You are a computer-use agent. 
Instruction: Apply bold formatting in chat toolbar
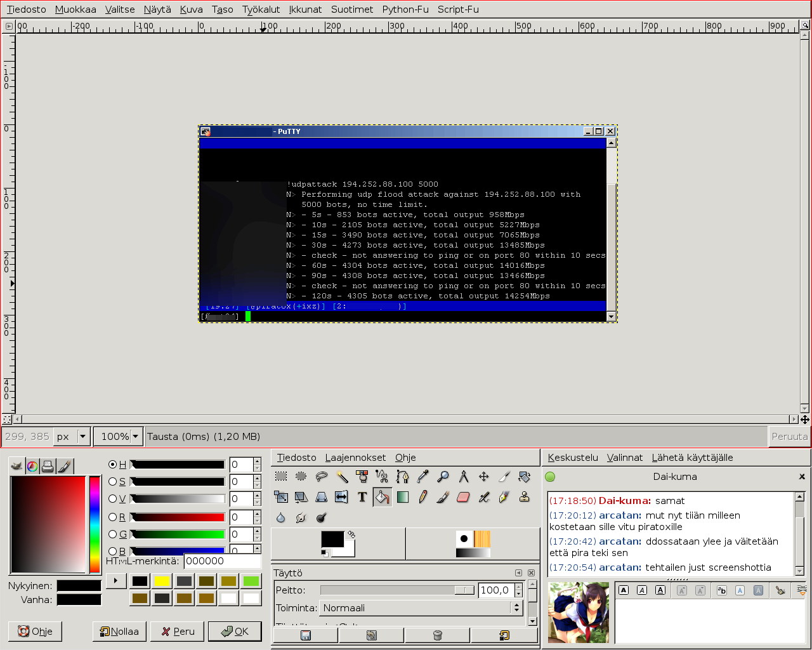tap(624, 590)
